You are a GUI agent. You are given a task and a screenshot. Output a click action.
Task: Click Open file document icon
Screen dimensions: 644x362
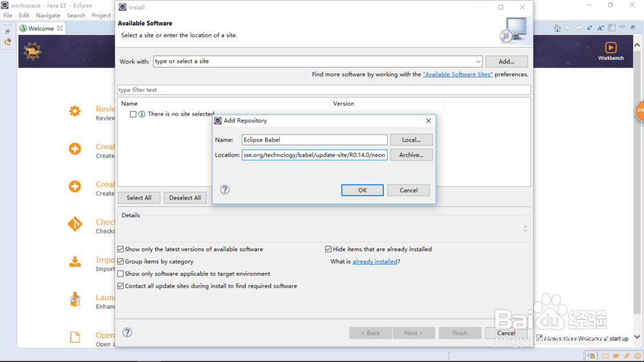(x=75, y=337)
